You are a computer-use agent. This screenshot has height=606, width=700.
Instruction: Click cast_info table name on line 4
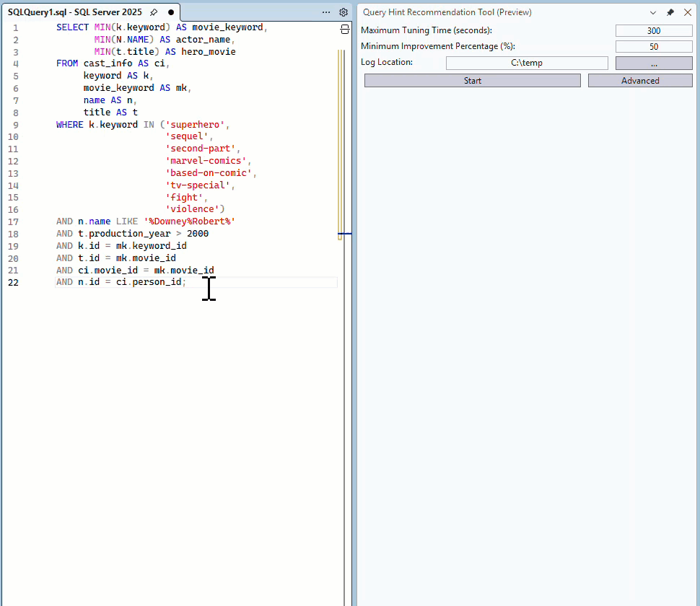point(108,63)
